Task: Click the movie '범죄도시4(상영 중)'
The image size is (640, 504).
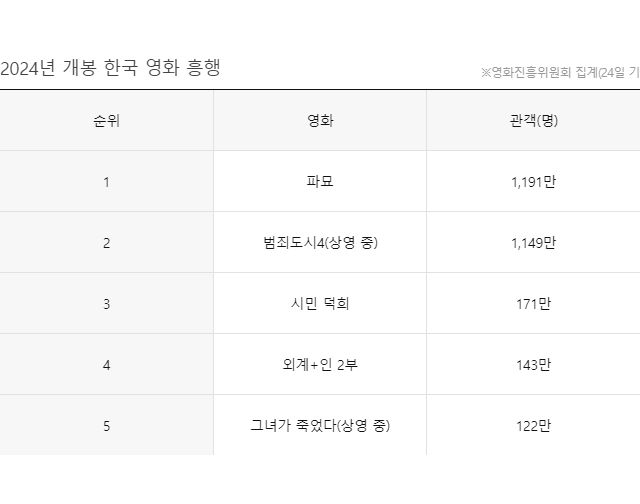Action: 320,243
